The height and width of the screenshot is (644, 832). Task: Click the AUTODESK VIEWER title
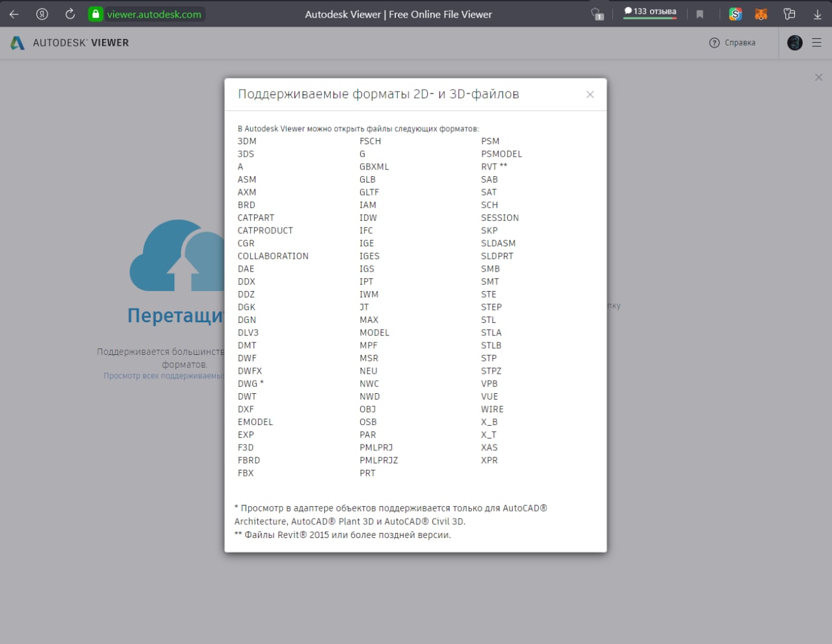coord(81,43)
